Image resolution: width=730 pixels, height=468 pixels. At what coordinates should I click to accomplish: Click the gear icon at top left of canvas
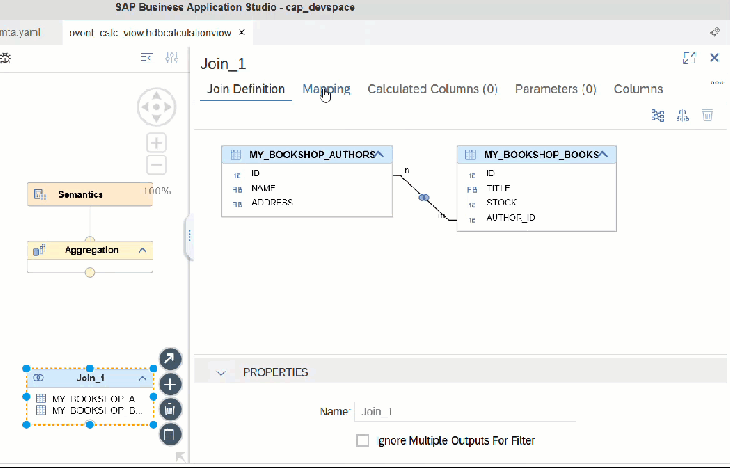(5, 58)
